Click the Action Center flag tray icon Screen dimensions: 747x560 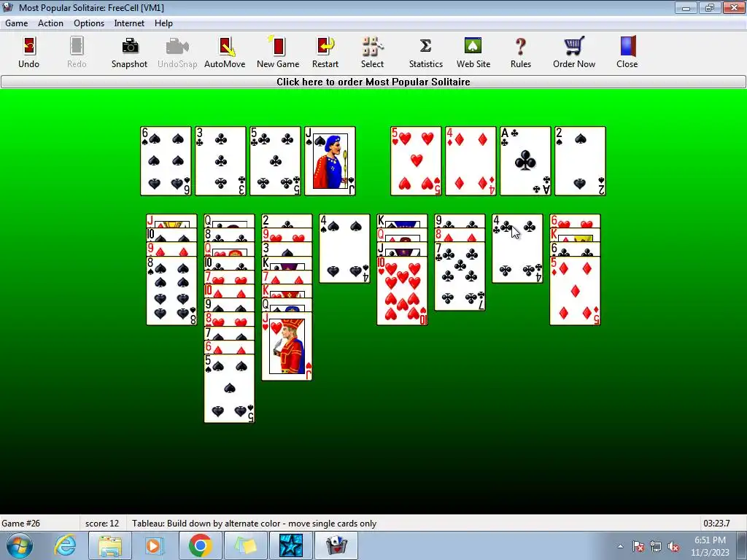pos(638,546)
